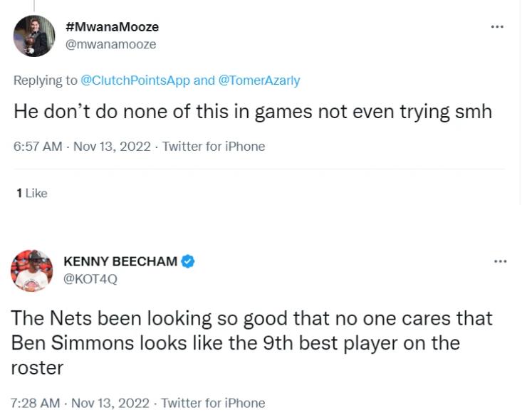Click Kenny Beecham's blue verified badge

click(x=188, y=261)
